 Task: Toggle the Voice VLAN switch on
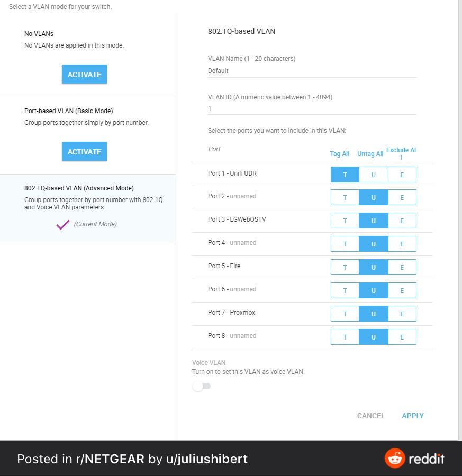click(201, 387)
